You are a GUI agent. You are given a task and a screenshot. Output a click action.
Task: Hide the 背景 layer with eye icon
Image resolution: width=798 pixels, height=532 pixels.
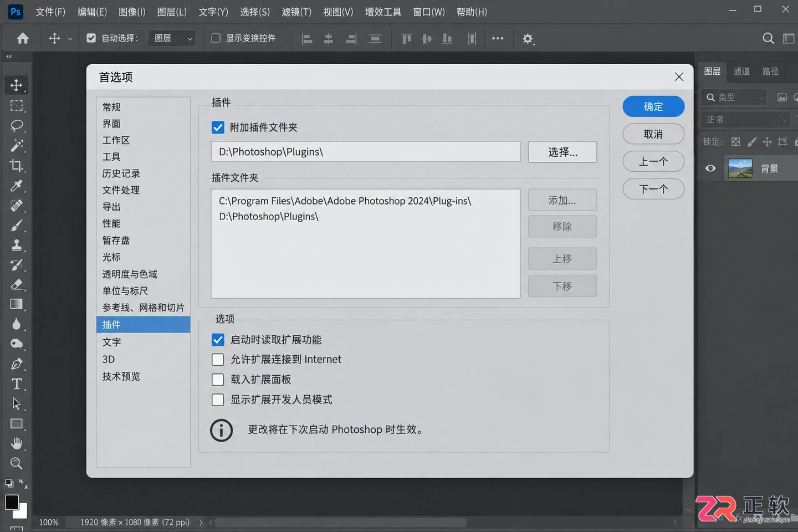[x=710, y=168]
